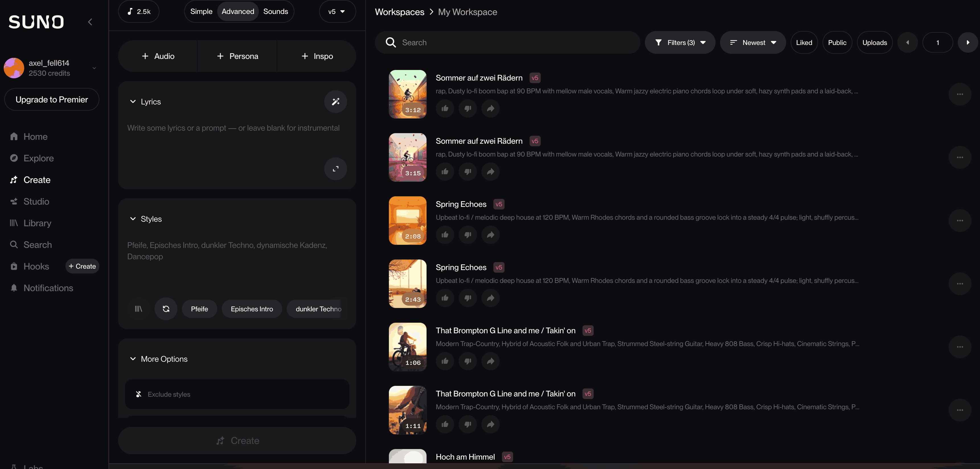The height and width of the screenshot is (469, 980).
Task: Like the first Sommer auf zwei Rädern song
Action: [445, 108]
